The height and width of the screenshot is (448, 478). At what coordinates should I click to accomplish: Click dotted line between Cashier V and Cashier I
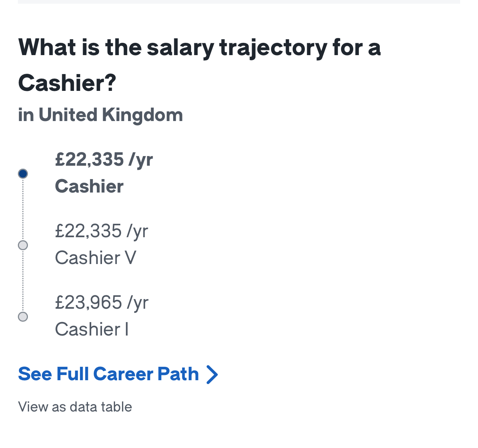[x=23, y=281]
